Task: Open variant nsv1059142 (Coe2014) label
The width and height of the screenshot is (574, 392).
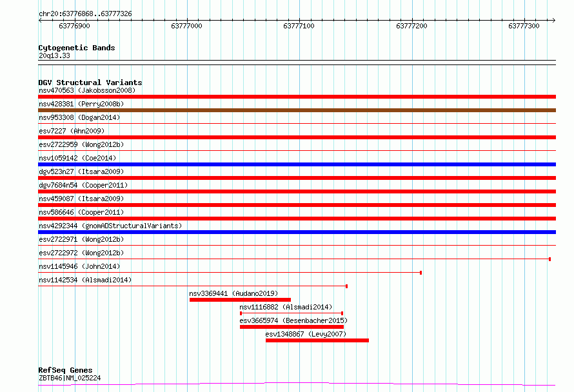Action: (77, 158)
